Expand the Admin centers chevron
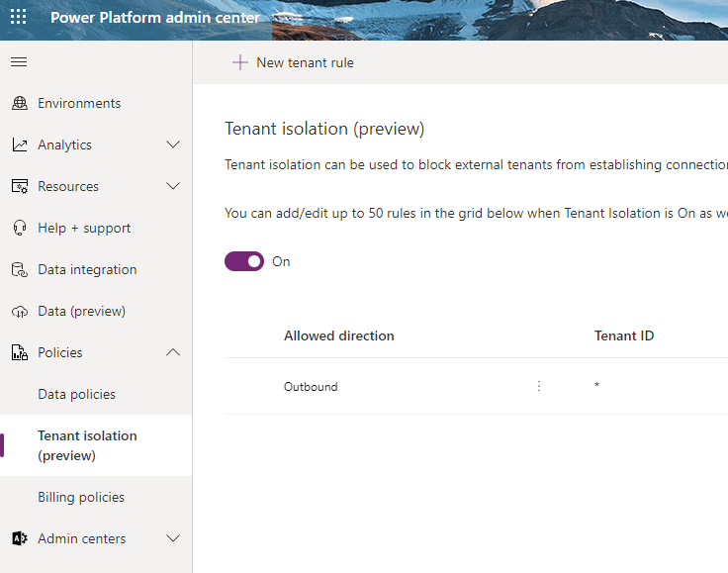728x573 pixels. (x=173, y=539)
